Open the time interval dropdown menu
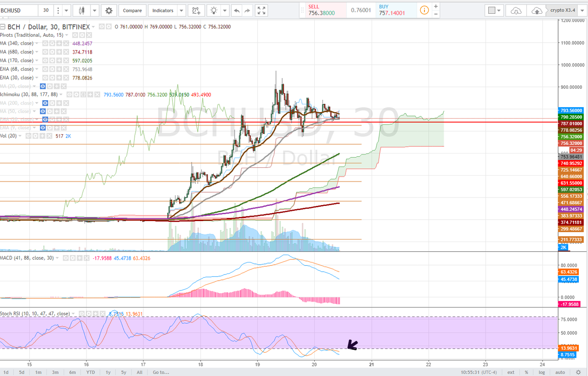 pos(67,11)
